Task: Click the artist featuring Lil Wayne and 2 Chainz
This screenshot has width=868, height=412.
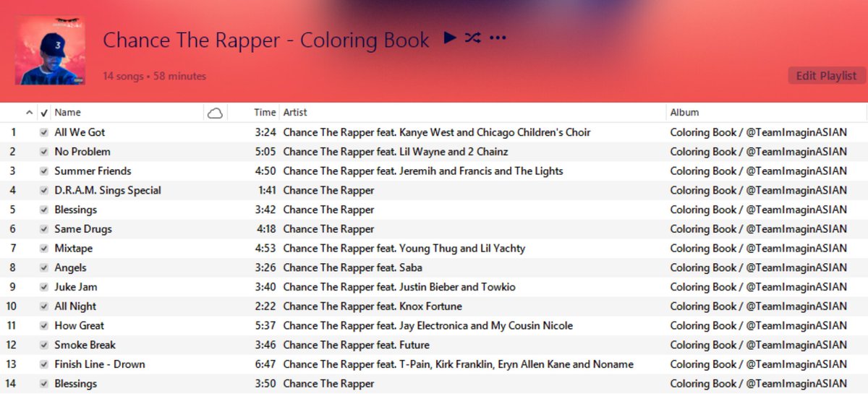Action: [x=396, y=152]
